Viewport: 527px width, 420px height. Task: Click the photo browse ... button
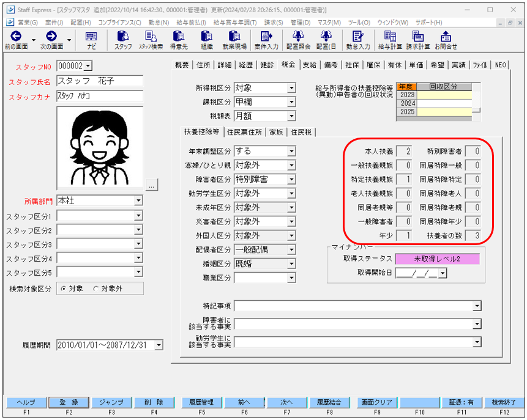point(152,185)
